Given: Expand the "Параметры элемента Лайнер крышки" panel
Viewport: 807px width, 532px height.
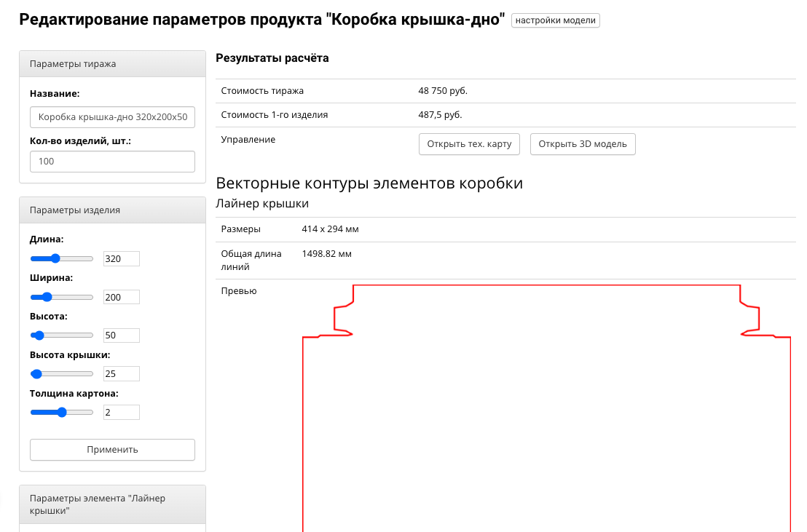Looking at the screenshot, I should coord(112,504).
